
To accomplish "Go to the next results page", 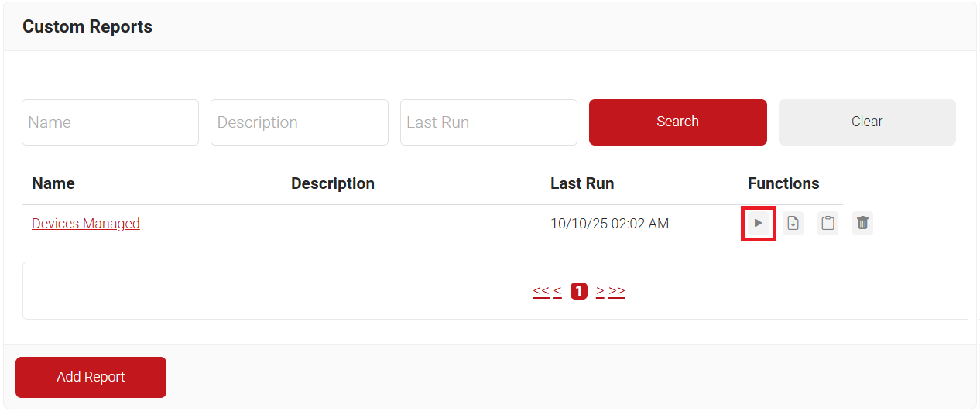I will [x=600, y=291].
